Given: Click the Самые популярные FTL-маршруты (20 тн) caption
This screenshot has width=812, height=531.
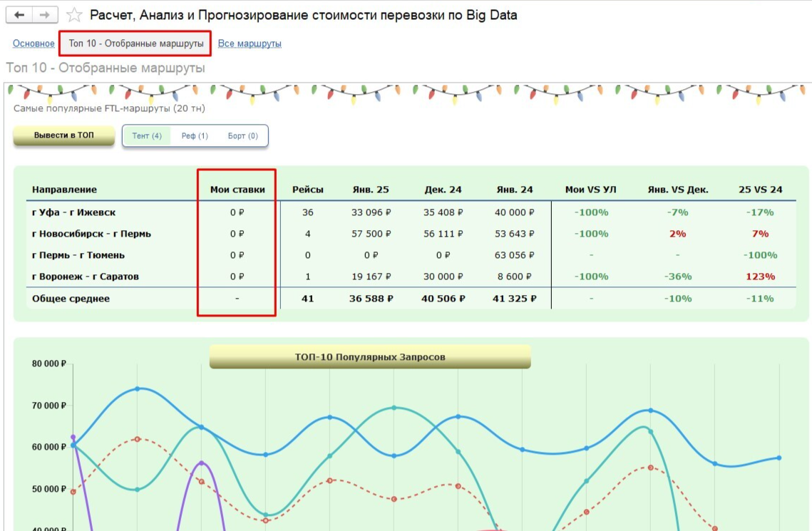Looking at the screenshot, I should (109, 108).
